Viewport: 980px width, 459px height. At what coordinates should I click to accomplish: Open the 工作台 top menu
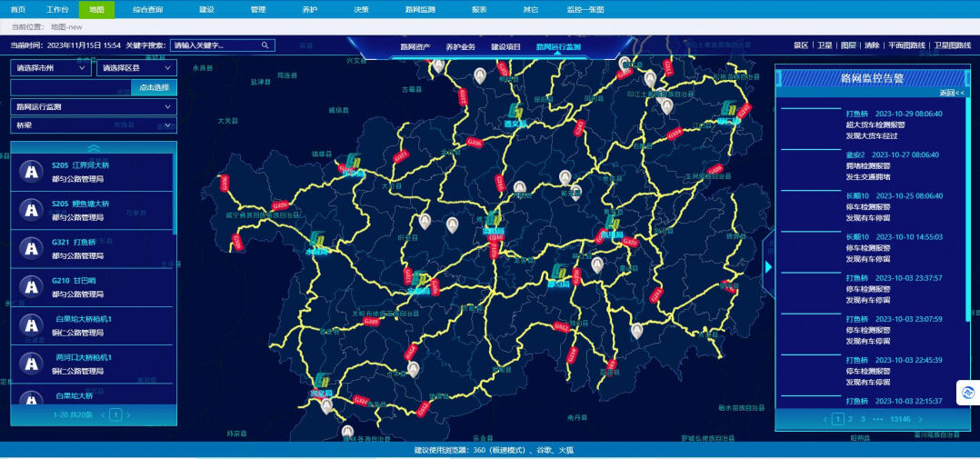57,9
